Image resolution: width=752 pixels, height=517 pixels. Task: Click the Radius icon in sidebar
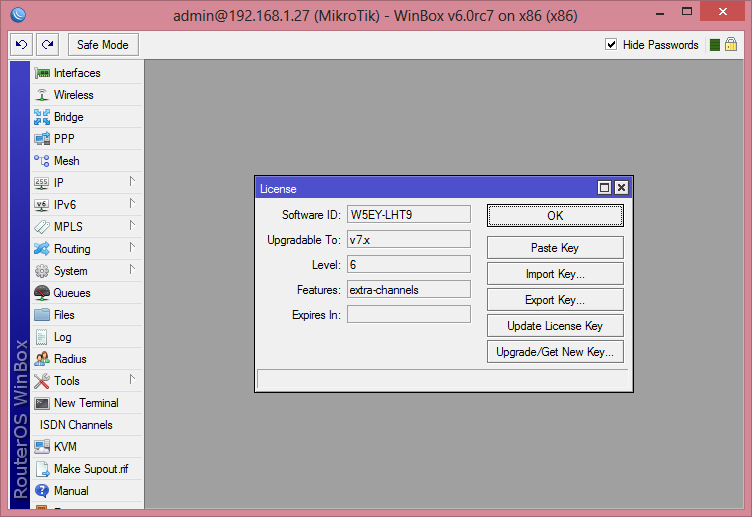[42, 359]
